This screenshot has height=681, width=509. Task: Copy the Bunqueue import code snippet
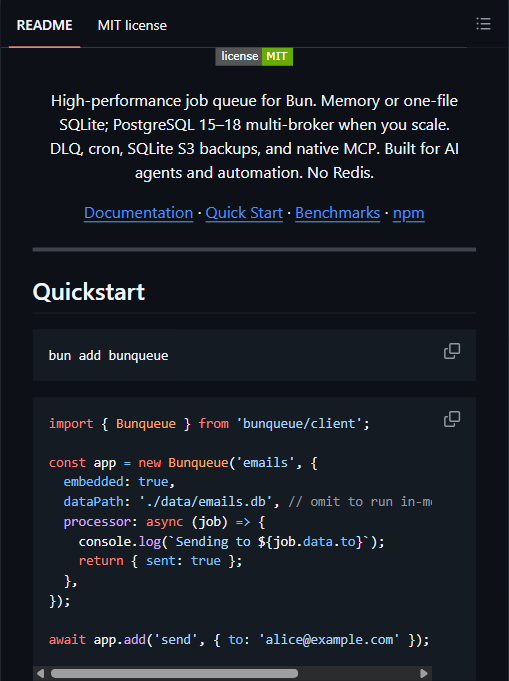click(x=452, y=419)
